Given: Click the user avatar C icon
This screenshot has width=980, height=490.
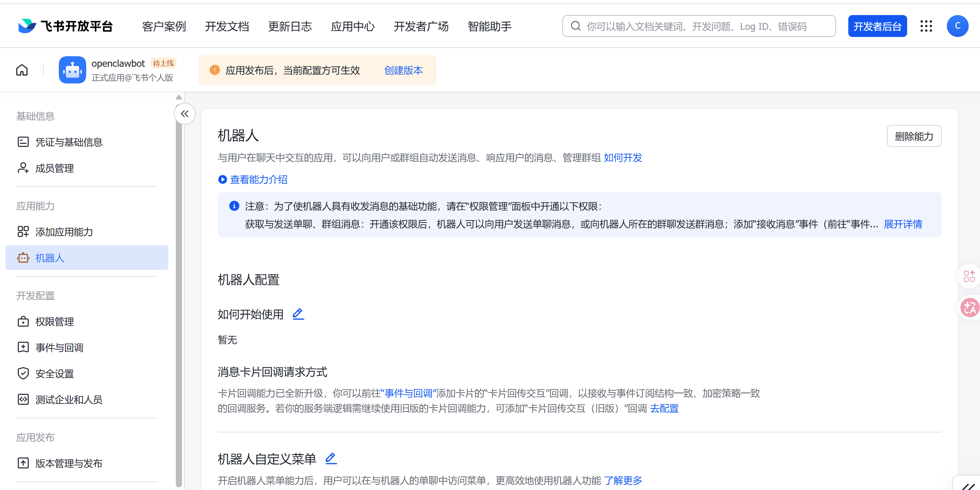Looking at the screenshot, I should click(x=957, y=26).
